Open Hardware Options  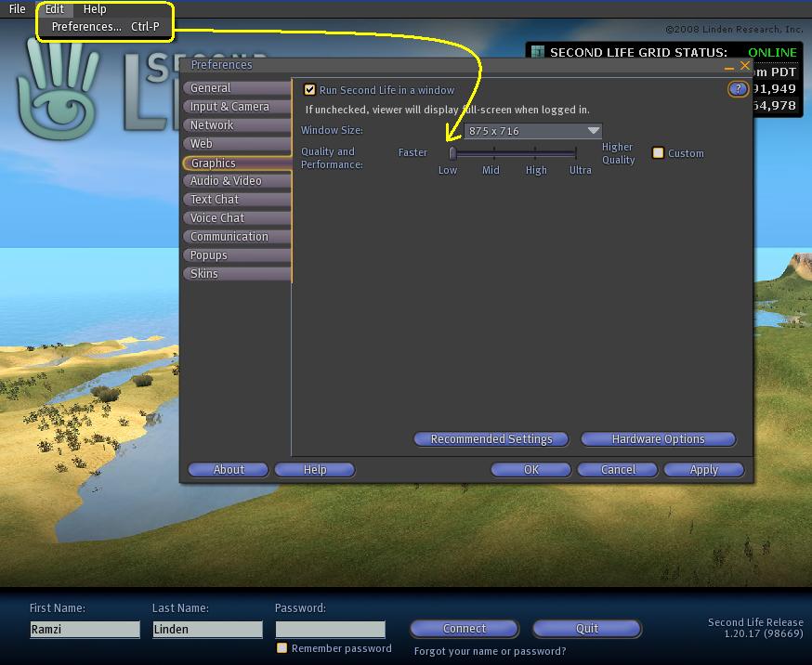coord(658,439)
